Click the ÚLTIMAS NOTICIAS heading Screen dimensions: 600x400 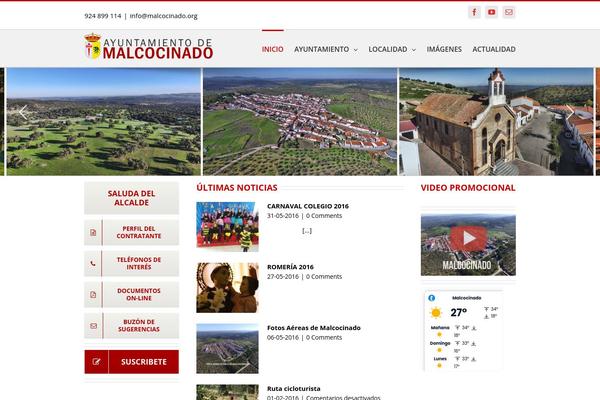(x=237, y=188)
